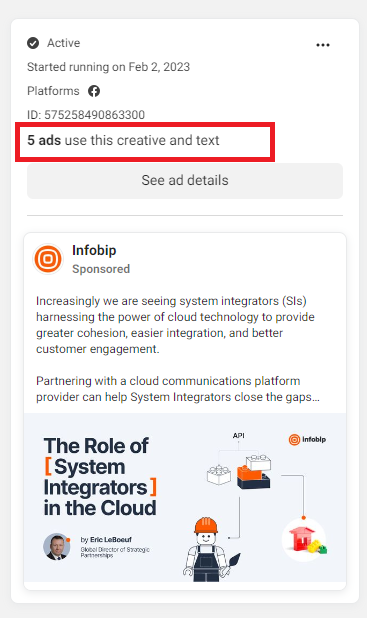Click the '5 ads use this creative' text
Viewport: 367px width, 618px height.
point(123,140)
